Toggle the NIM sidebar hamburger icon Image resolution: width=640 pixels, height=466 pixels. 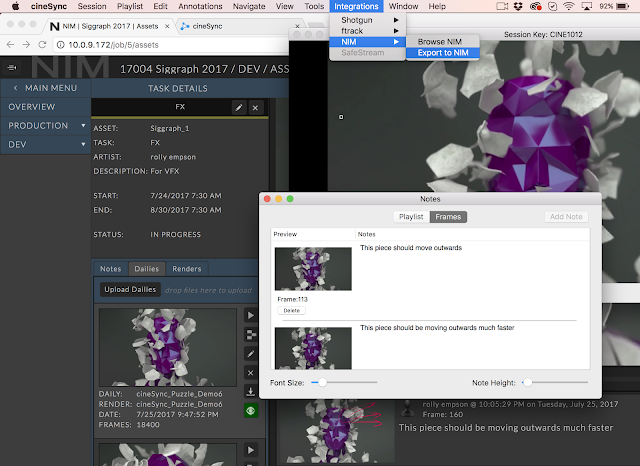(x=12, y=68)
